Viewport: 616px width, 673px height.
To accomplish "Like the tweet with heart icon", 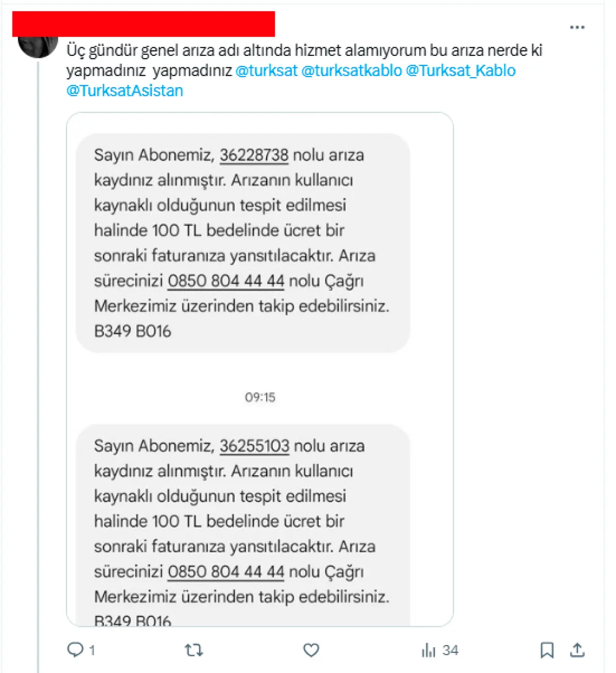I will point(311,650).
